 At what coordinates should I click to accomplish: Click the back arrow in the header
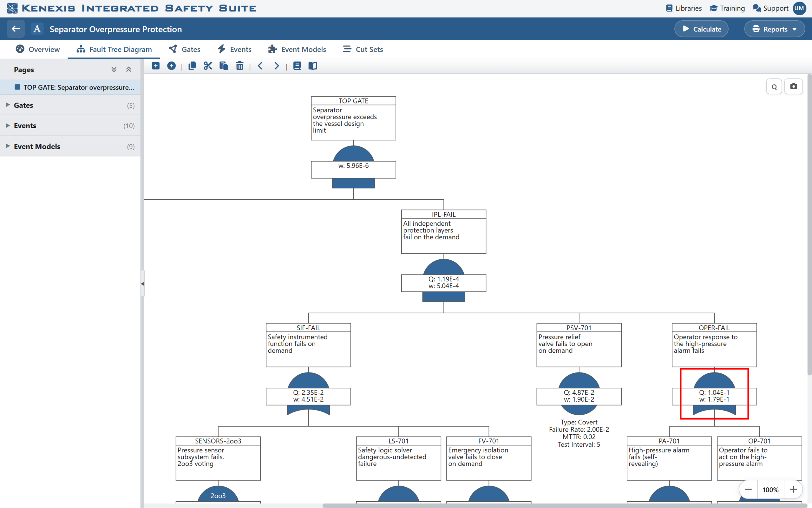[x=16, y=29]
